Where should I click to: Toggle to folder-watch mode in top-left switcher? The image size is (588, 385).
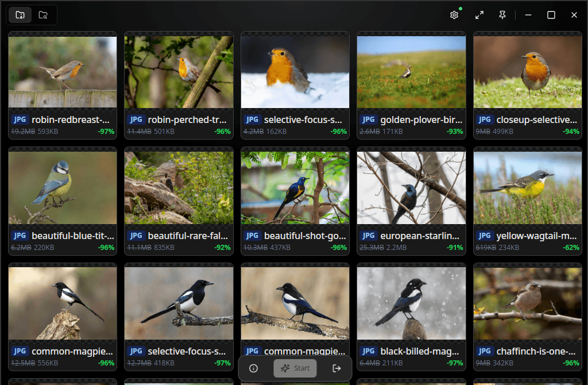click(43, 14)
